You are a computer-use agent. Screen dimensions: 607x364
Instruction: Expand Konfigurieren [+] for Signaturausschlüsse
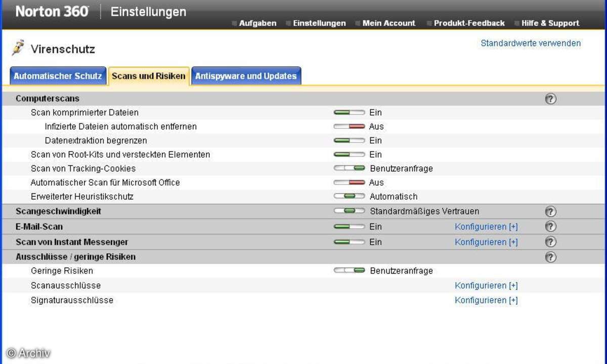coord(486,300)
